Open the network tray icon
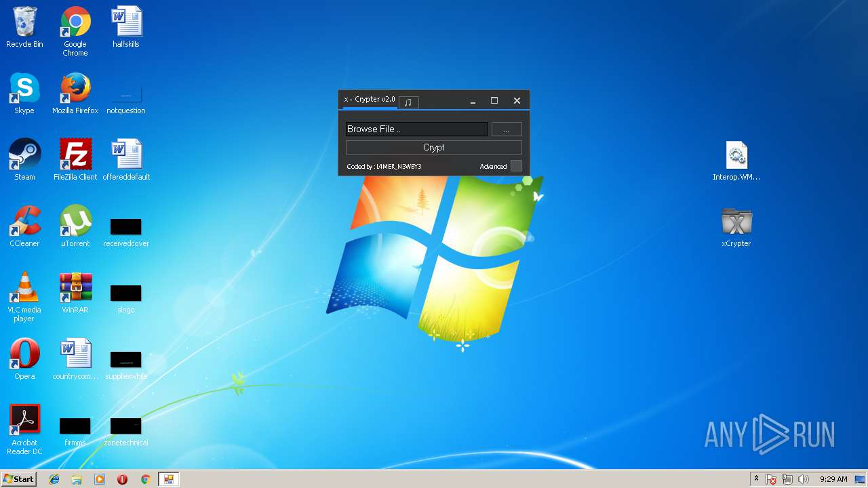The image size is (868, 488). 787,479
